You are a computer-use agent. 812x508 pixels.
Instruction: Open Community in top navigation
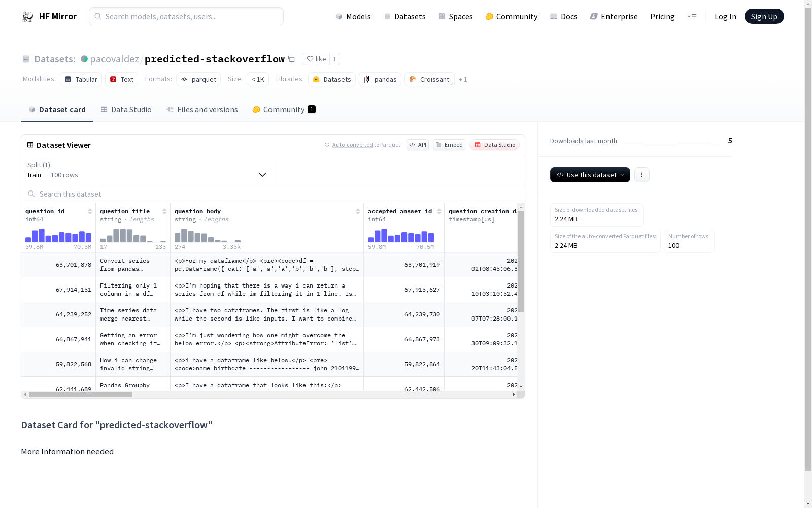[x=512, y=17]
